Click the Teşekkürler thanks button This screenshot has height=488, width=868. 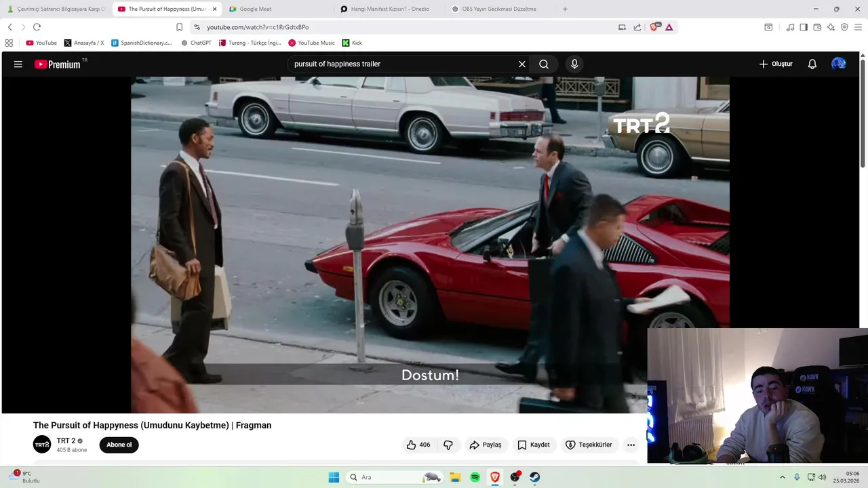pyautogui.click(x=589, y=445)
